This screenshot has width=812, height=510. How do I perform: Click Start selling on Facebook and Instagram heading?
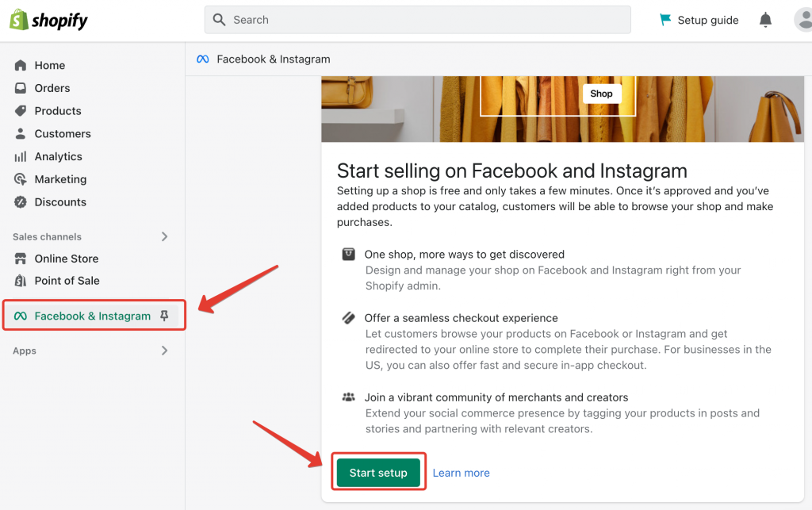point(511,171)
